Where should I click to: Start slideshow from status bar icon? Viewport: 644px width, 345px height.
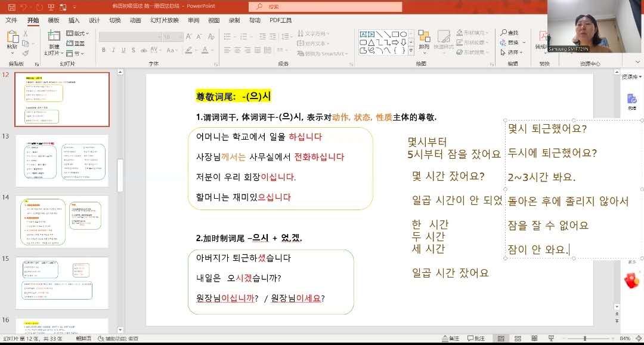coord(550,338)
